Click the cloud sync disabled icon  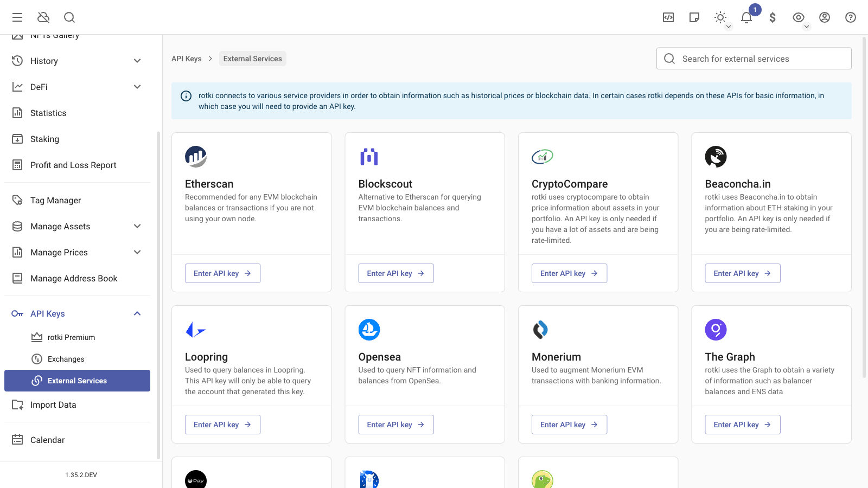point(43,17)
